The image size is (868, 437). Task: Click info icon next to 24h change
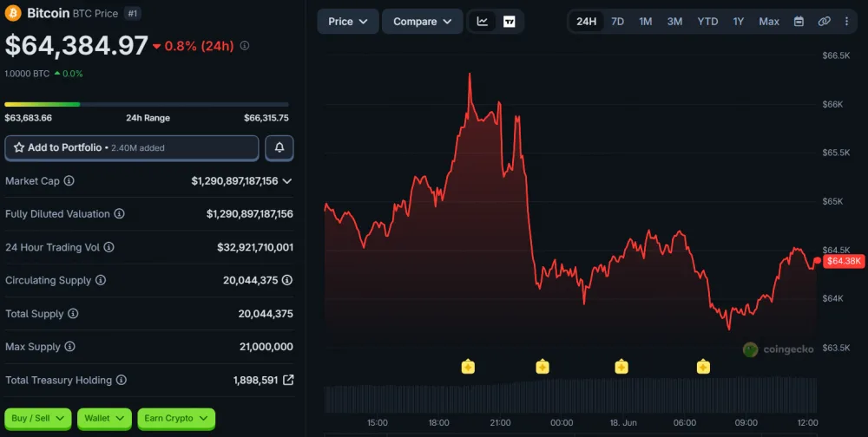coord(245,46)
